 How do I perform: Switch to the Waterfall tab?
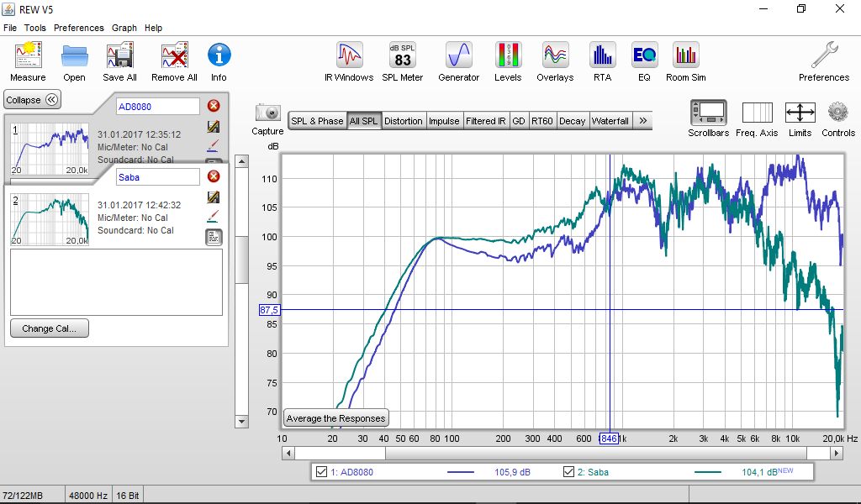click(x=610, y=121)
